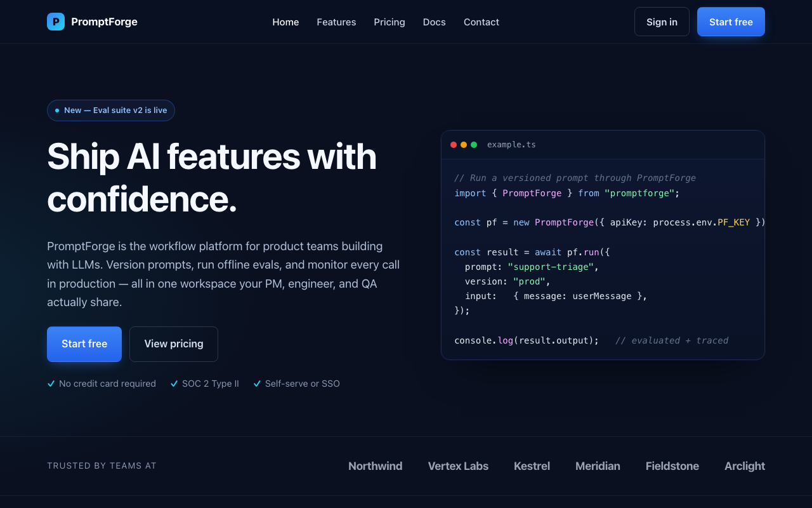This screenshot has width=812, height=508.
Task: Click the version: "prod" code line
Action: pos(508,281)
